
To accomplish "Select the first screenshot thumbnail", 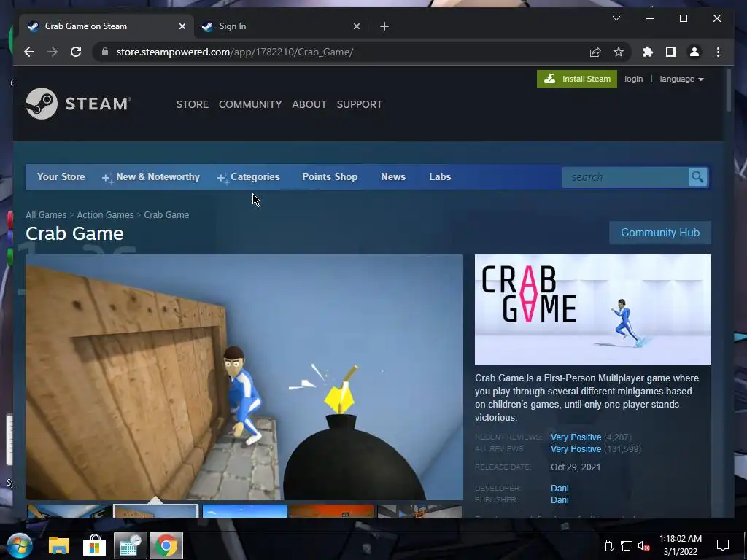I will tap(69, 511).
